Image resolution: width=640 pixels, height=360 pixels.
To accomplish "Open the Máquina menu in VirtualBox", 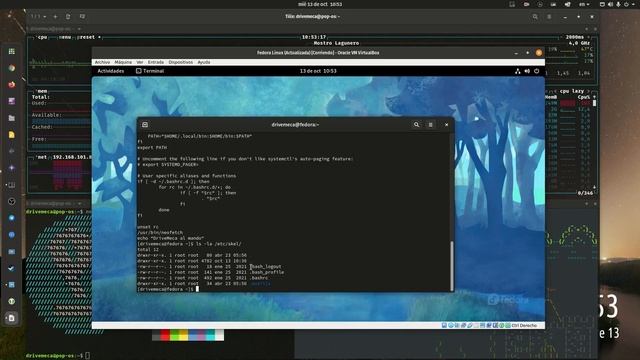I will 123,62.
